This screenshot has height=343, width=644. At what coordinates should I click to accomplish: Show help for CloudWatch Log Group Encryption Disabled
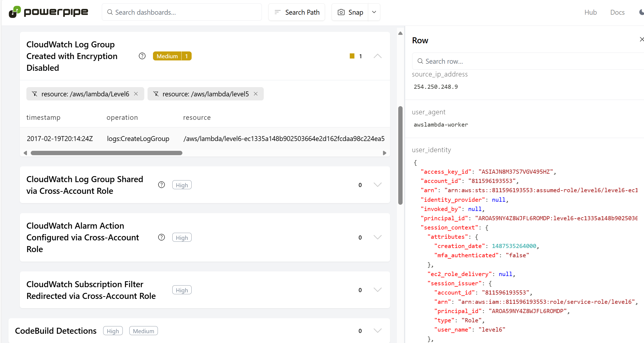point(142,56)
